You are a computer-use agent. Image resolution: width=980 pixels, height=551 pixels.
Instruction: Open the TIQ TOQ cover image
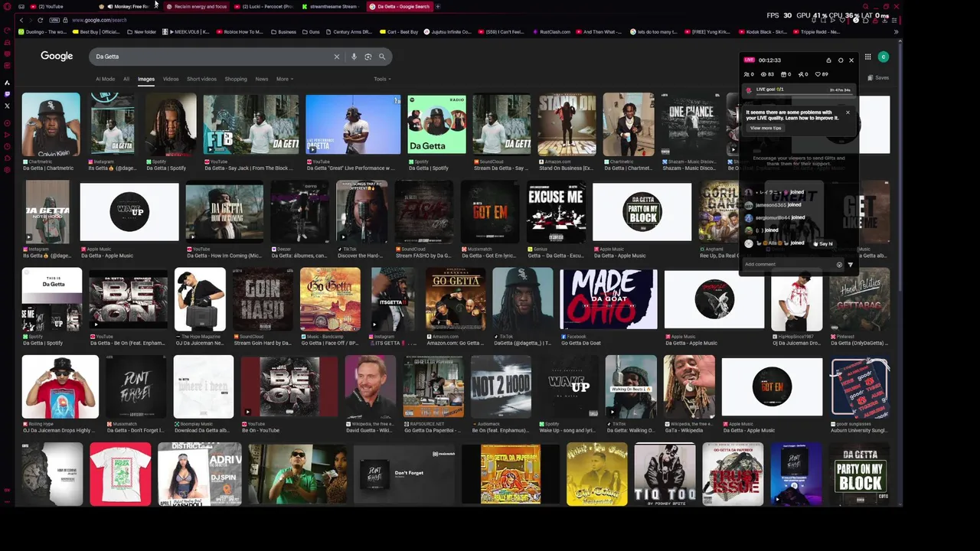pos(665,474)
